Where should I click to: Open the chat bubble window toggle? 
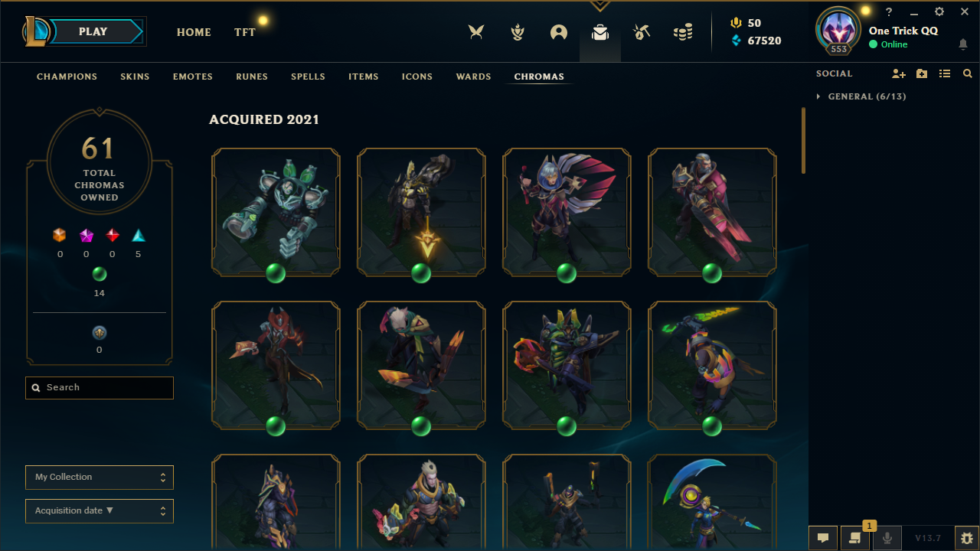[x=823, y=538]
